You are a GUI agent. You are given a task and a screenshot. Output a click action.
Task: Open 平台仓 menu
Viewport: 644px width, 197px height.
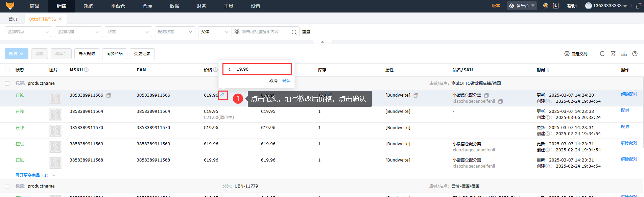click(118, 6)
